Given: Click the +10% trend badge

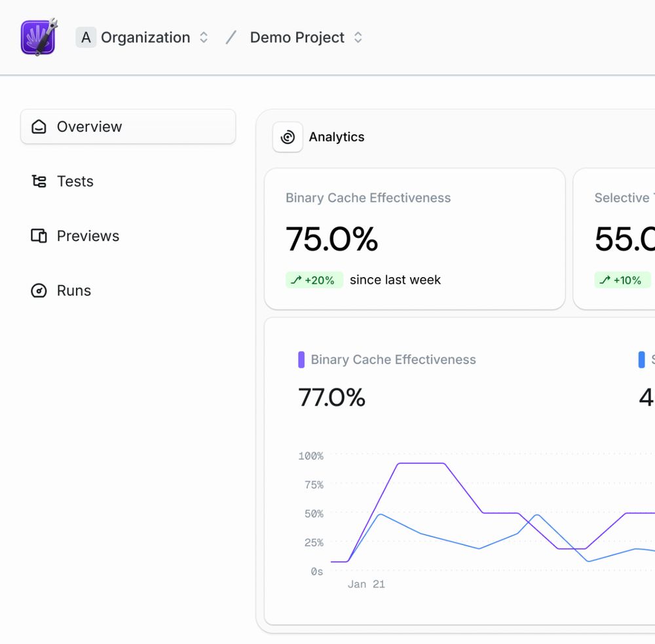Looking at the screenshot, I should pos(622,280).
